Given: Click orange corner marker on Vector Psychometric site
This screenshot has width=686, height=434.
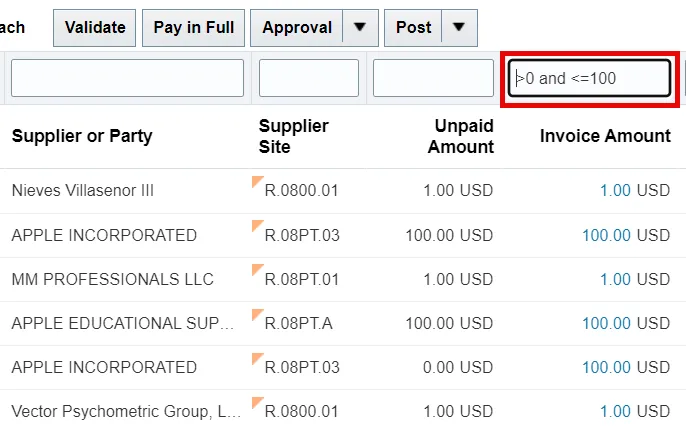Looking at the screenshot, I should point(256,402).
